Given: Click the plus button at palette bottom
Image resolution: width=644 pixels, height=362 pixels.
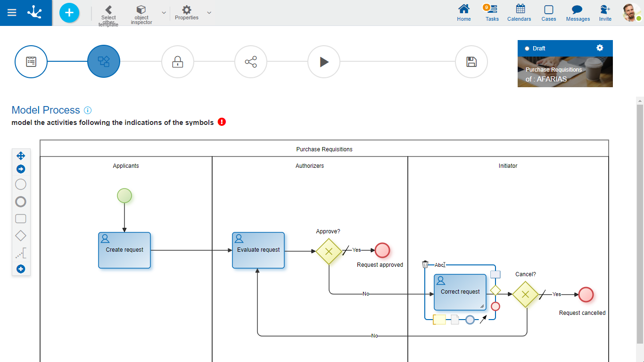Looking at the screenshot, I should [21, 269].
